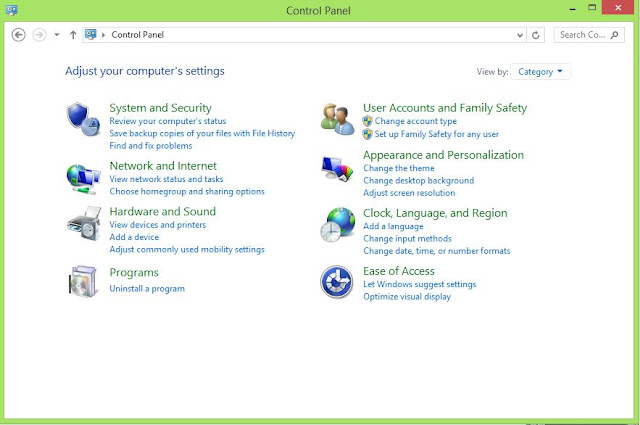Click the Control Panel title bar icon
The height and width of the screenshot is (425, 640).
pos(11,10)
